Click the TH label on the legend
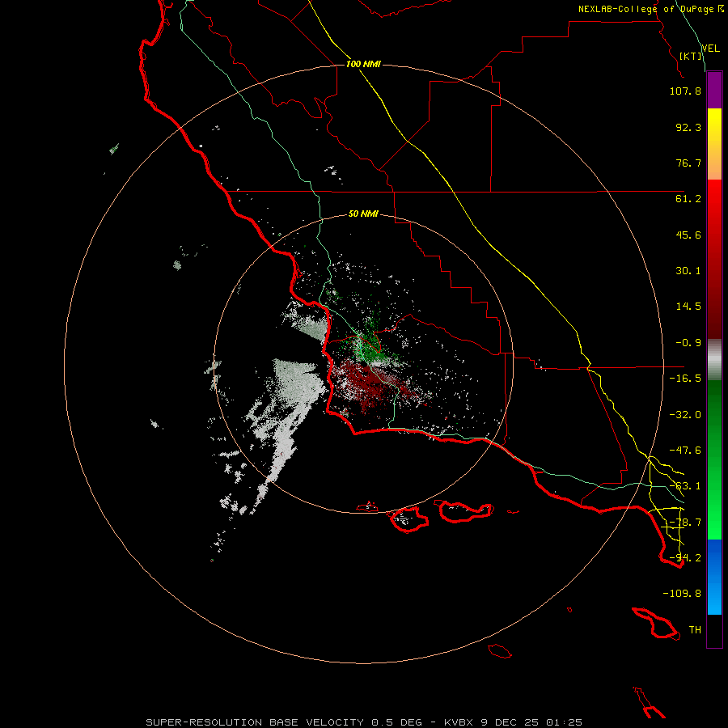Viewport: 728px width, 728px height. click(695, 630)
